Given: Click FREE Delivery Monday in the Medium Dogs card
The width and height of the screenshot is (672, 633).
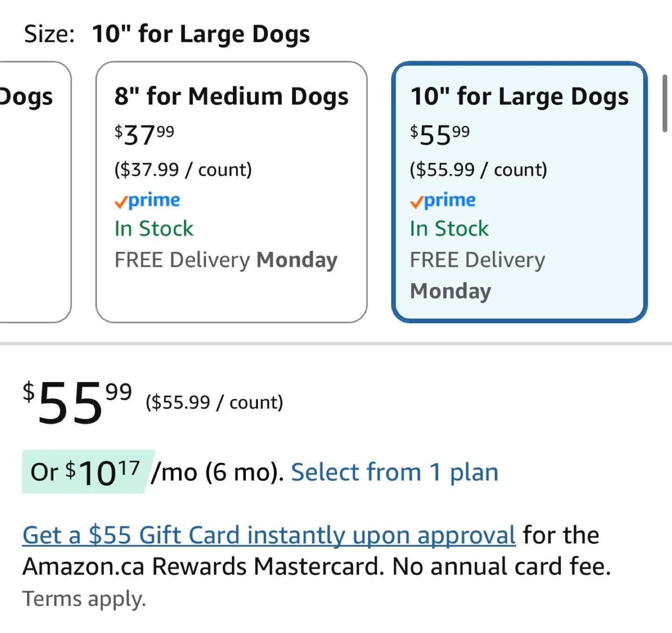Looking at the screenshot, I should (x=226, y=260).
